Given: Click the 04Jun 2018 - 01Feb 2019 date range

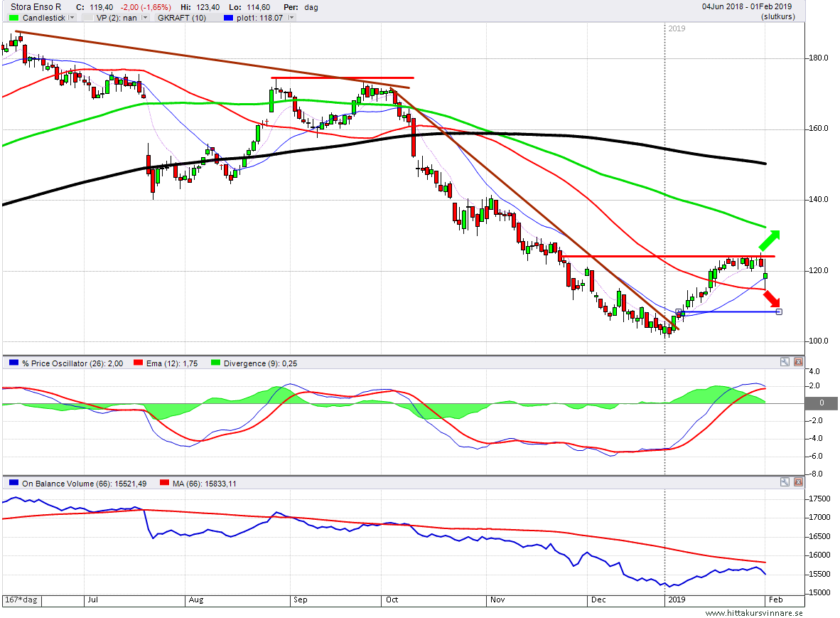Looking at the screenshot, I should click(x=747, y=6).
